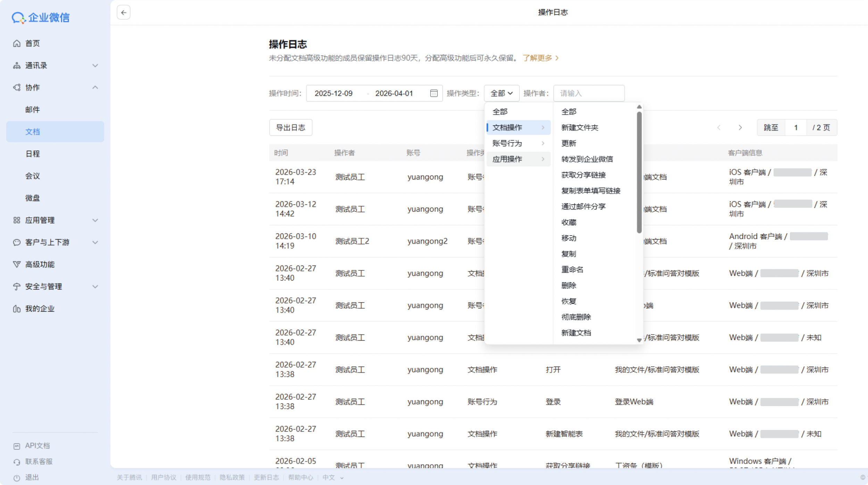Expand the 通讯录 section

(x=95, y=66)
